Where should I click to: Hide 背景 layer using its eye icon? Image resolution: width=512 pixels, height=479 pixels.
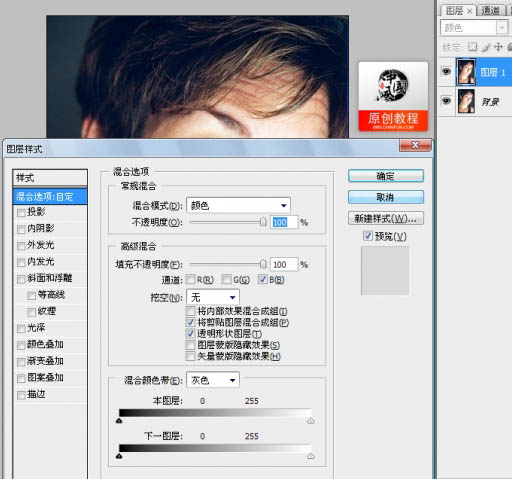(x=447, y=100)
